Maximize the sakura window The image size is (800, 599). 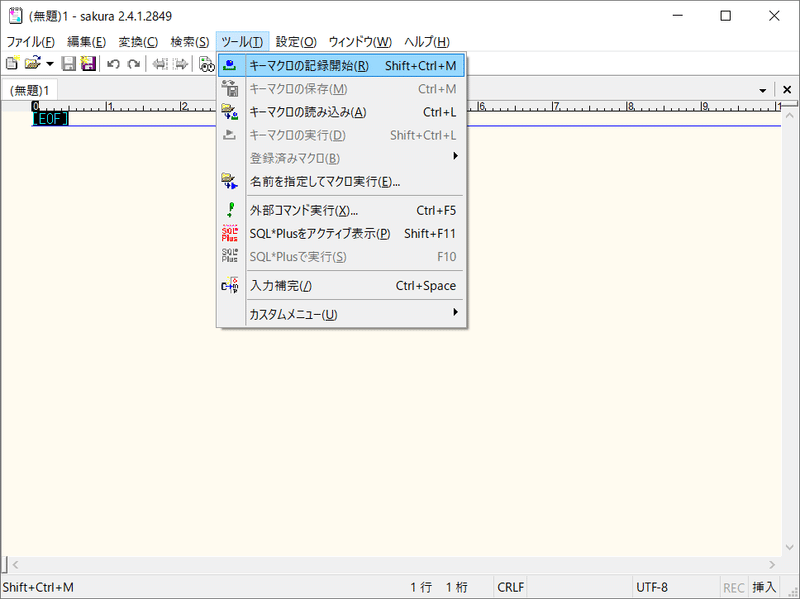point(726,16)
